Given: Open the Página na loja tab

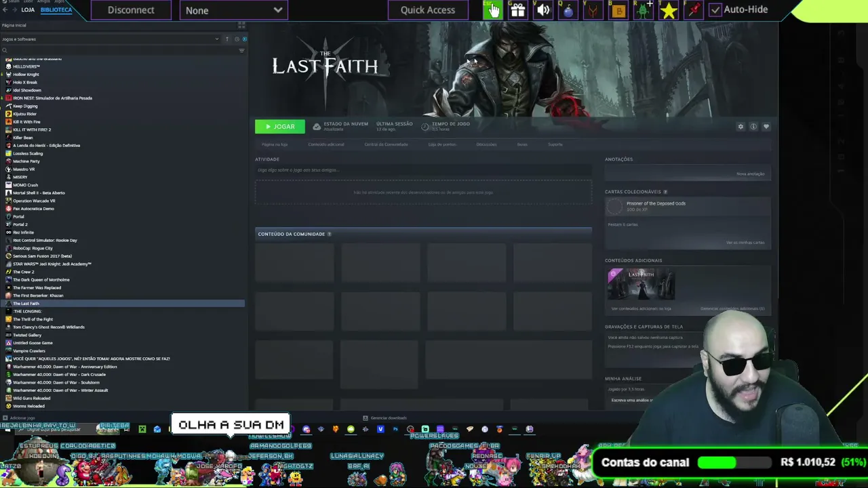Looking at the screenshot, I should (275, 144).
